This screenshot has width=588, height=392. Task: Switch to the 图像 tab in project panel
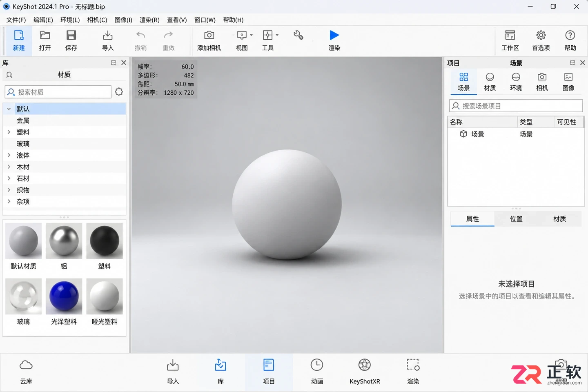tap(568, 82)
